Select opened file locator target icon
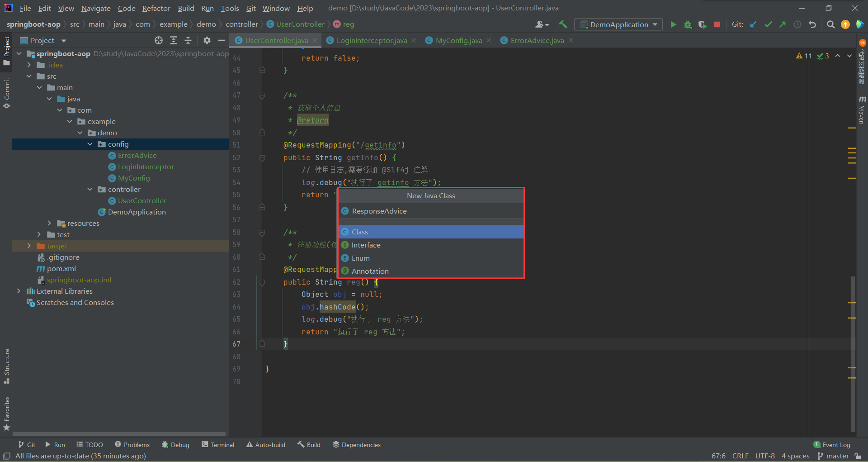 pos(159,40)
